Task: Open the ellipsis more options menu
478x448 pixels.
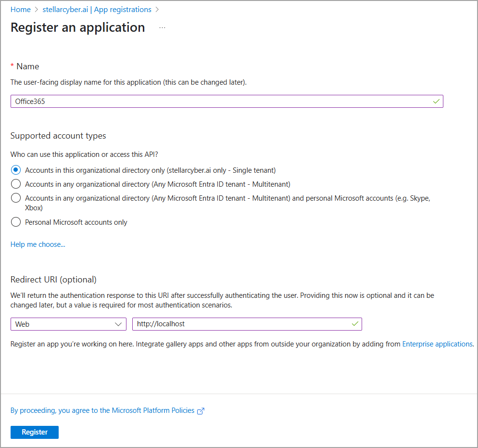Action: tap(162, 28)
